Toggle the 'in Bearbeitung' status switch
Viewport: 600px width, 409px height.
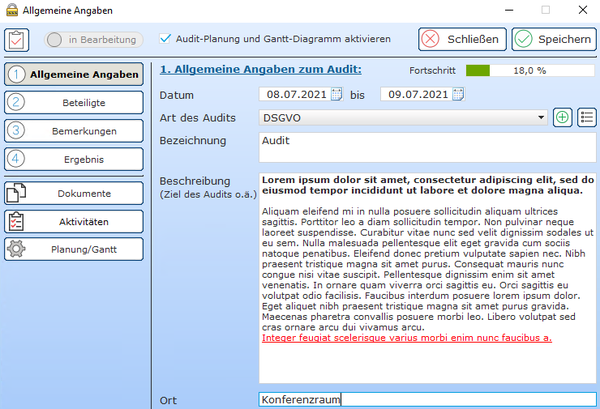coord(93,40)
